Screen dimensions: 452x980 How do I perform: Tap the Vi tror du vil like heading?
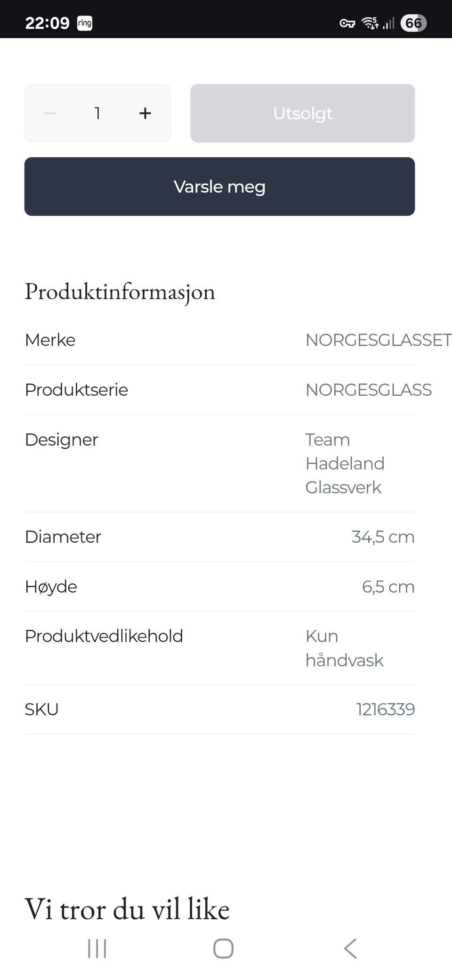tap(127, 909)
